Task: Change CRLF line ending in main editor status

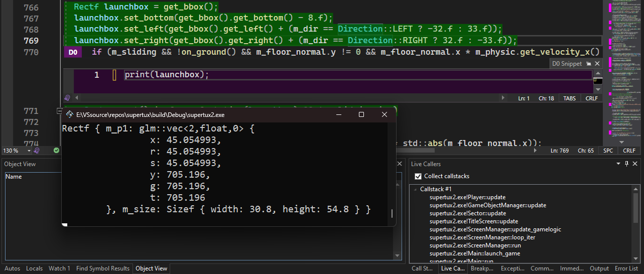Action: click(629, 151)
